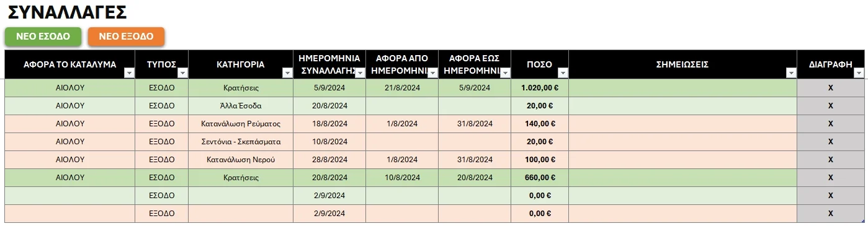Click X on the last empty ΕΞΟΔΟ row
The height and width of the screenshot is (226, 868).
(830, 214)
